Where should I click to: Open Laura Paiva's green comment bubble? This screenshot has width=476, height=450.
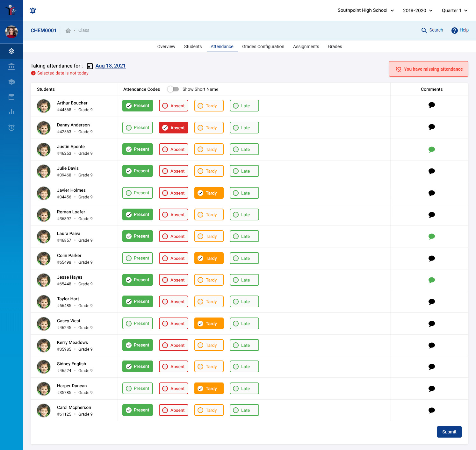point(432,236)
